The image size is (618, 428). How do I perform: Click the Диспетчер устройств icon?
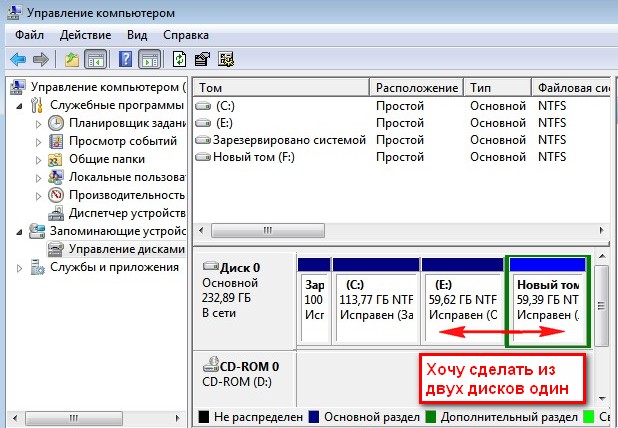tap(56, 213)
